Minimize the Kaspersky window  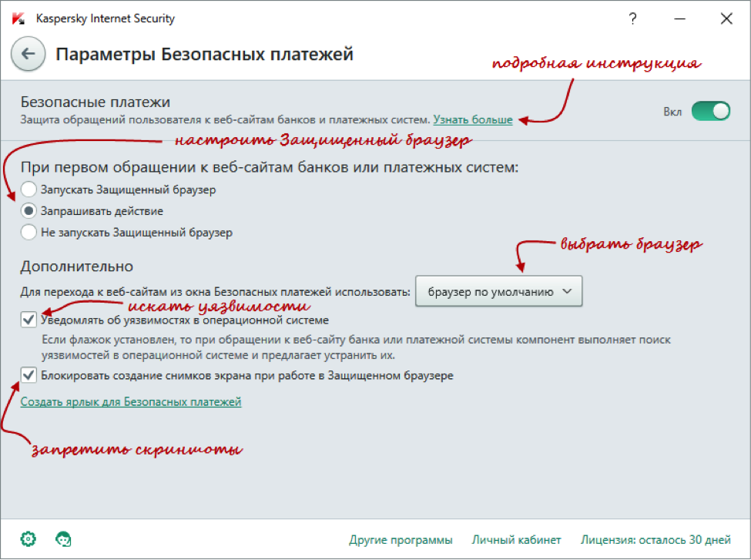pyautogui.click(x=679, y=18)
